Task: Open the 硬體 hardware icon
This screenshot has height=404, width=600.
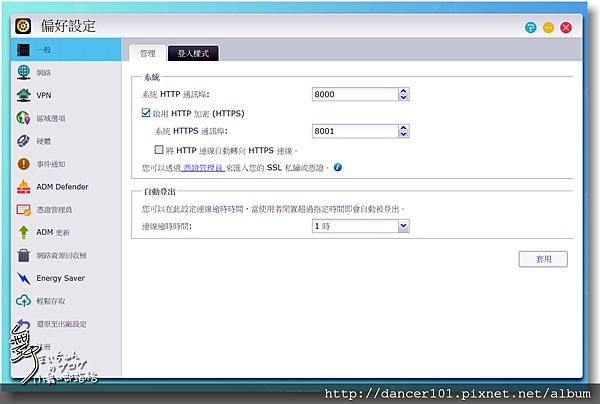Action: pyautogui.click(x=23, y=141)
